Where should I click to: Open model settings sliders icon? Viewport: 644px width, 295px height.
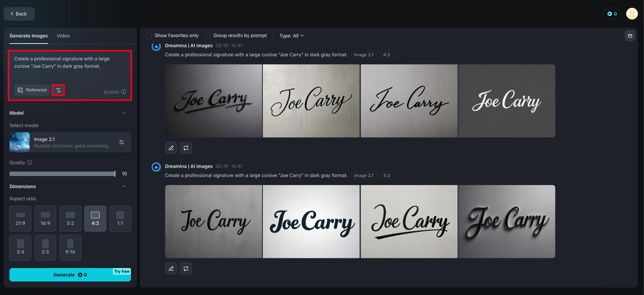click(122, 142)
